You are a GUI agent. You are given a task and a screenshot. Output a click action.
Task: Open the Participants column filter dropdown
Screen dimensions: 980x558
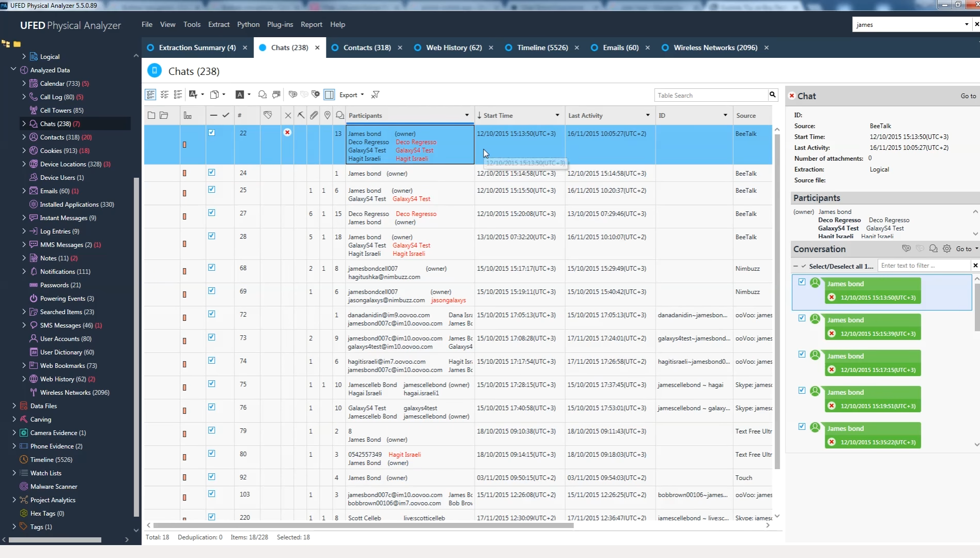click(466, 115)
